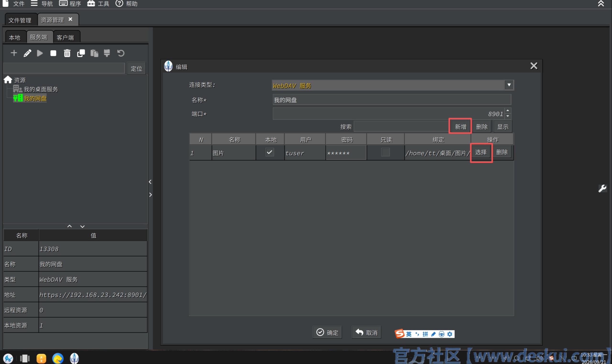Click the right chevron on the panel divider

point(150,195)
